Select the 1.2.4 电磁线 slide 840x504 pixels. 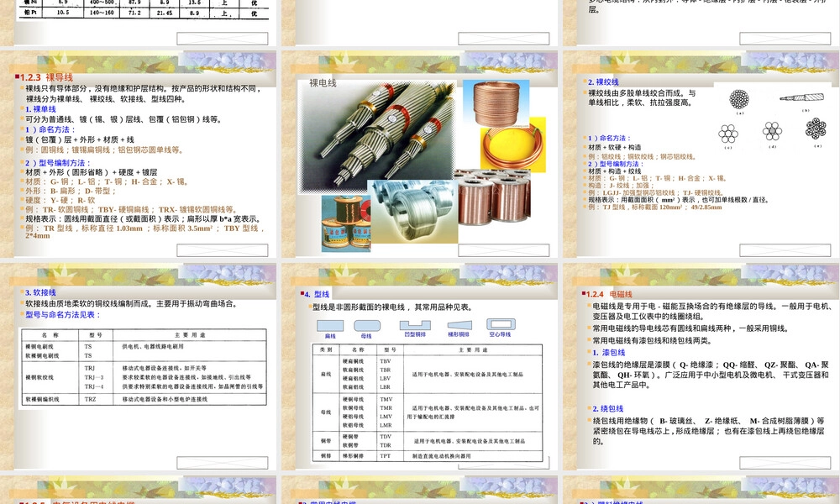pos(701,367)
